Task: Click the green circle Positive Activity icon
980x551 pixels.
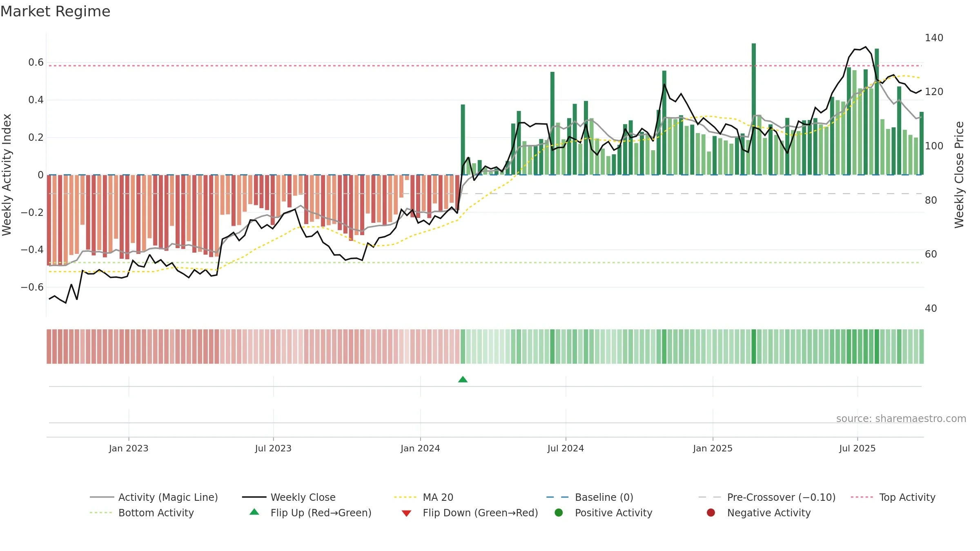Action: pyautogui.click(x=559, y=513)
